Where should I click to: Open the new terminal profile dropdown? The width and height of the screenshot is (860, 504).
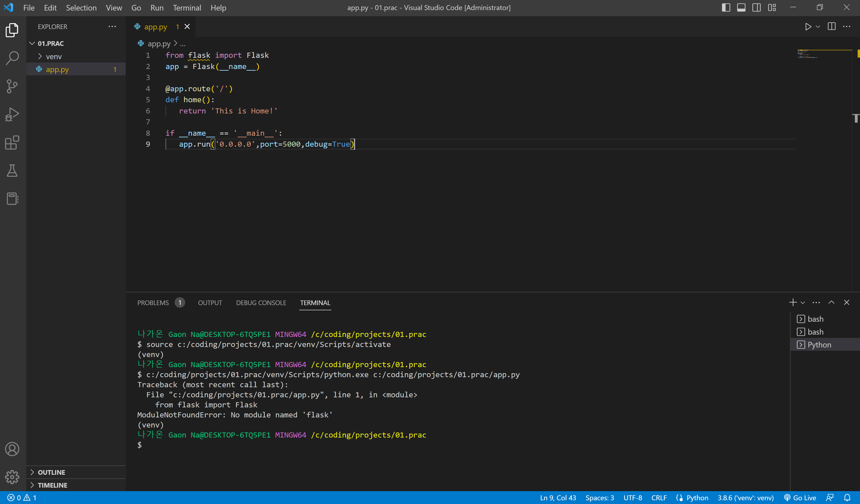click(803, 302)
